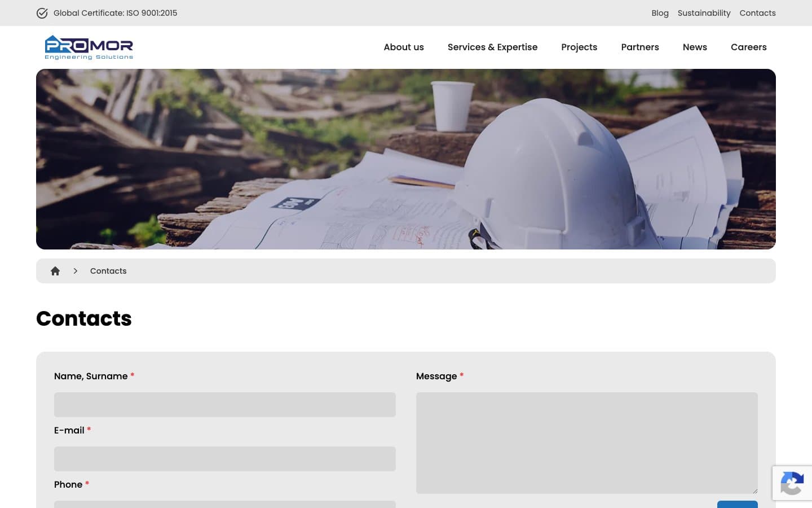Click the blue button below Message box
Image resolution: width=812 pixels, height=508 pixels.
coord(738,504)
